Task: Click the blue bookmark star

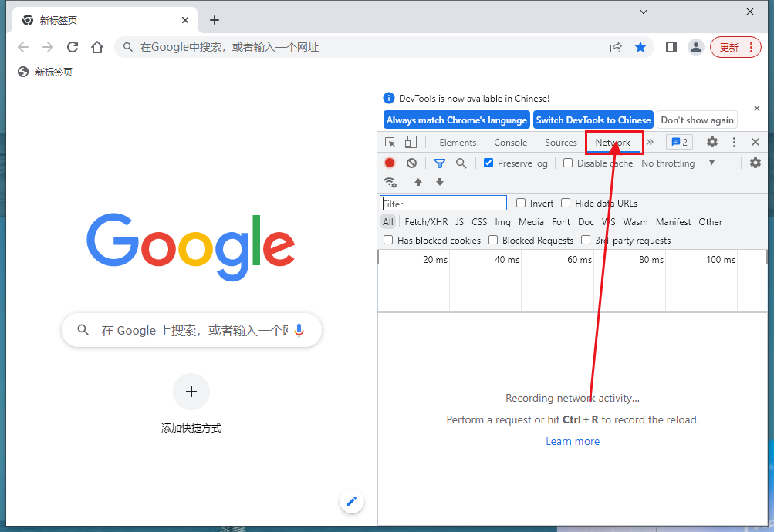Action: click(x=640, y=47)
